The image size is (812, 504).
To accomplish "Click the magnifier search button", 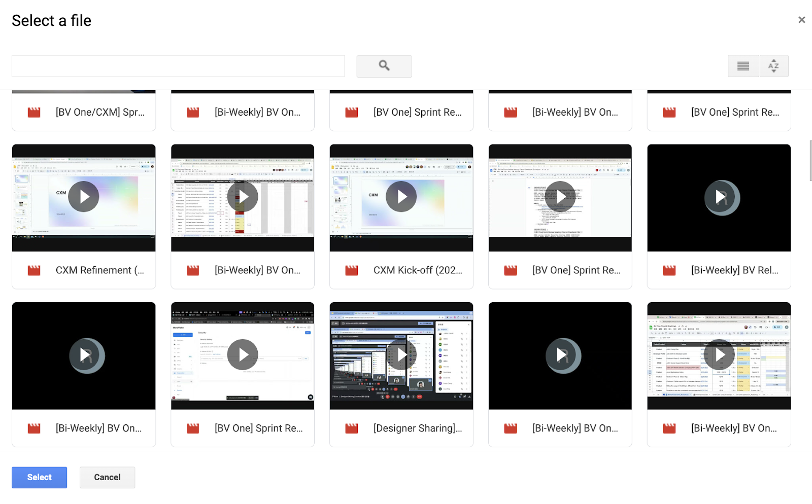I will click(x=384, y=66).
